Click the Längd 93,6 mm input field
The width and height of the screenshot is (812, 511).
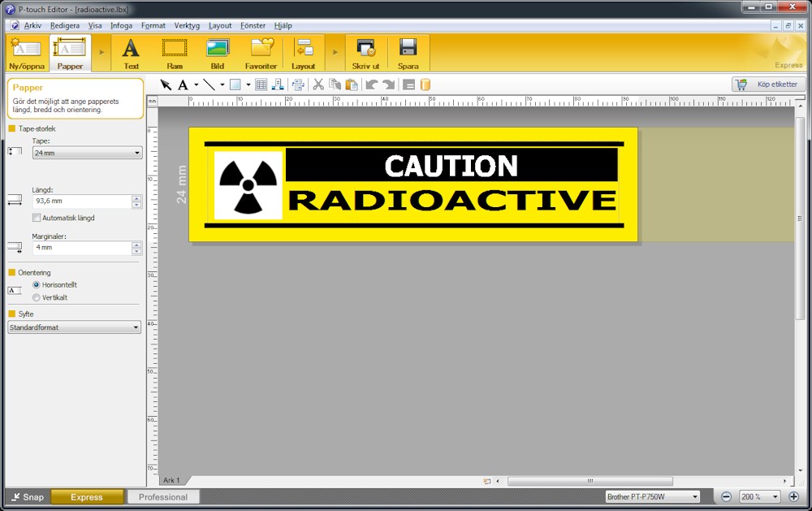(x=80, y=201)
